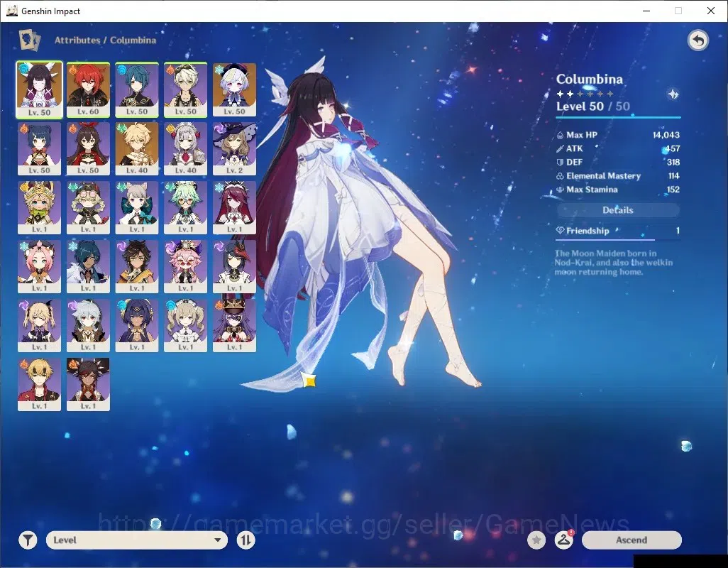
Task: Click the Columbina name heading
Action: tap(589, 80)
